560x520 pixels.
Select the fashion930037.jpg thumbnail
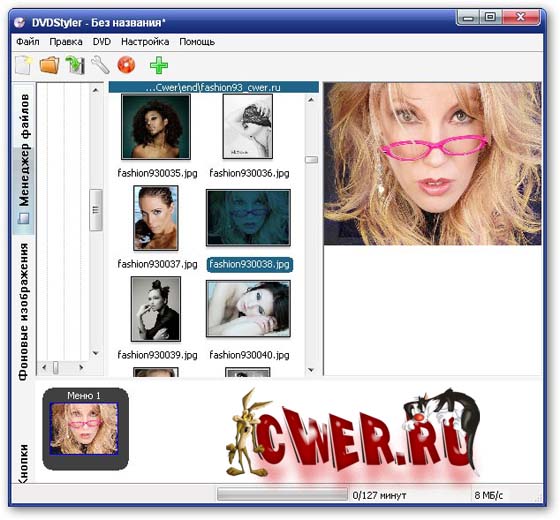(156, 218)
